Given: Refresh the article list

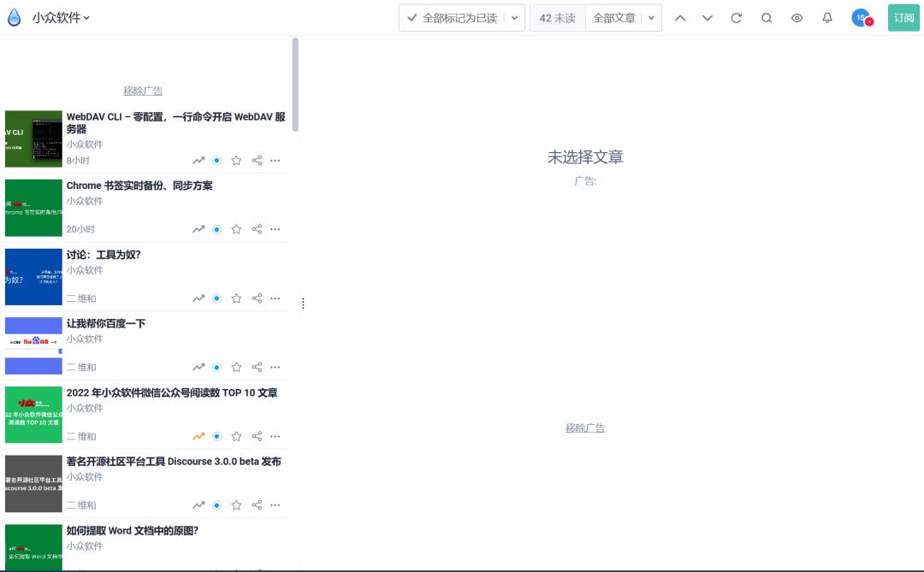Looking at the screenshot, I should pos(737,17).
